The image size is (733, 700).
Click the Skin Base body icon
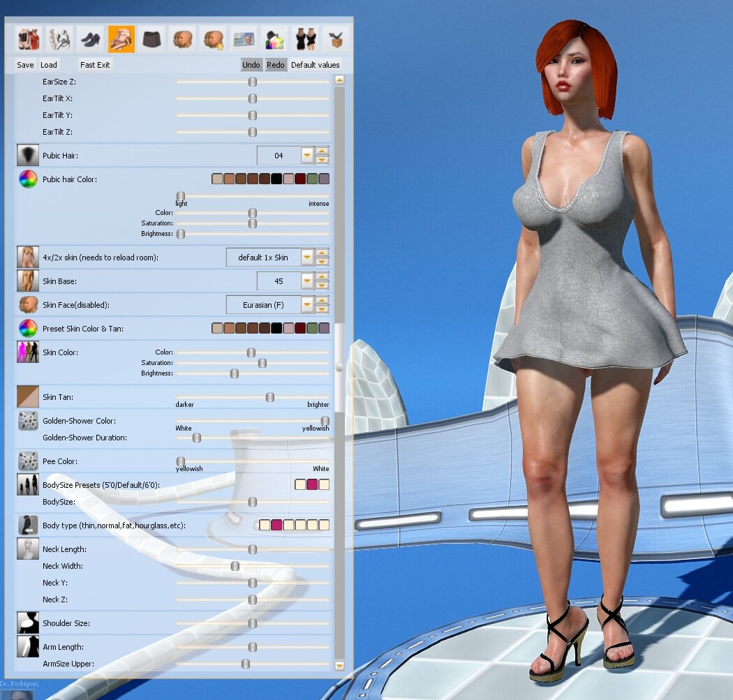pos(28,281)
